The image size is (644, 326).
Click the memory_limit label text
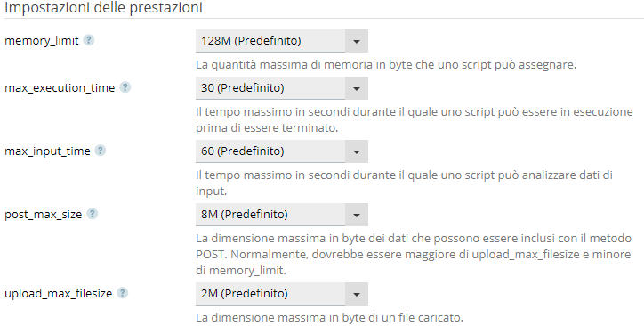(x=42, y=41)
